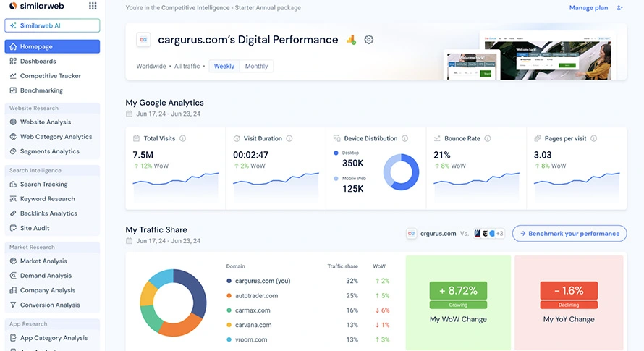This screenshot has width=644, height=351.
Task: Click the info icon next to Total Visits
Action: [x=182, y=138]
